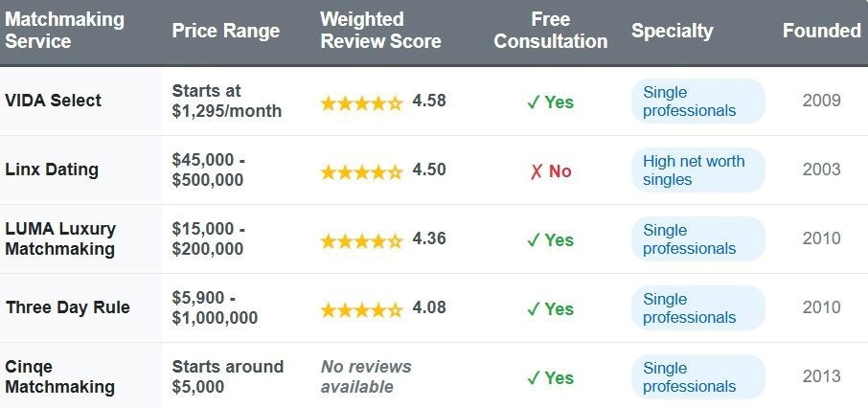Click the VIDA Select star rating icons
868x408 pixels.
[361, 102]
